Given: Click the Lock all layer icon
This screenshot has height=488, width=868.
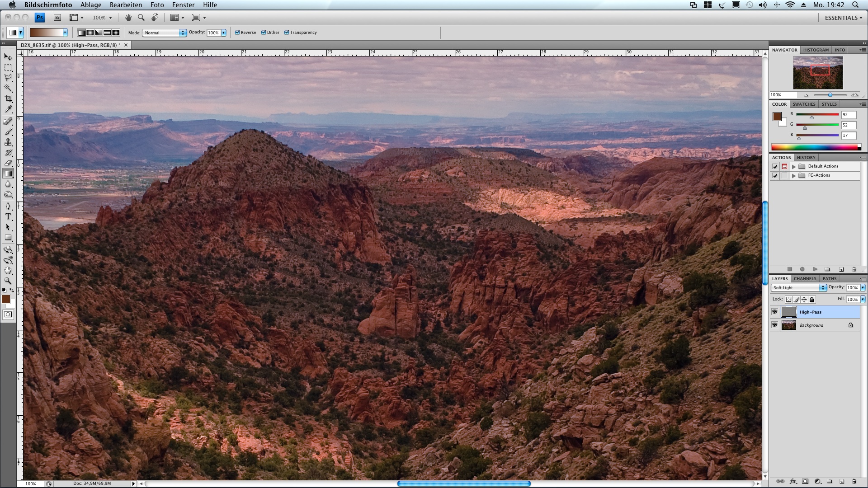Looking at the screenshot, I should [812, 300].
